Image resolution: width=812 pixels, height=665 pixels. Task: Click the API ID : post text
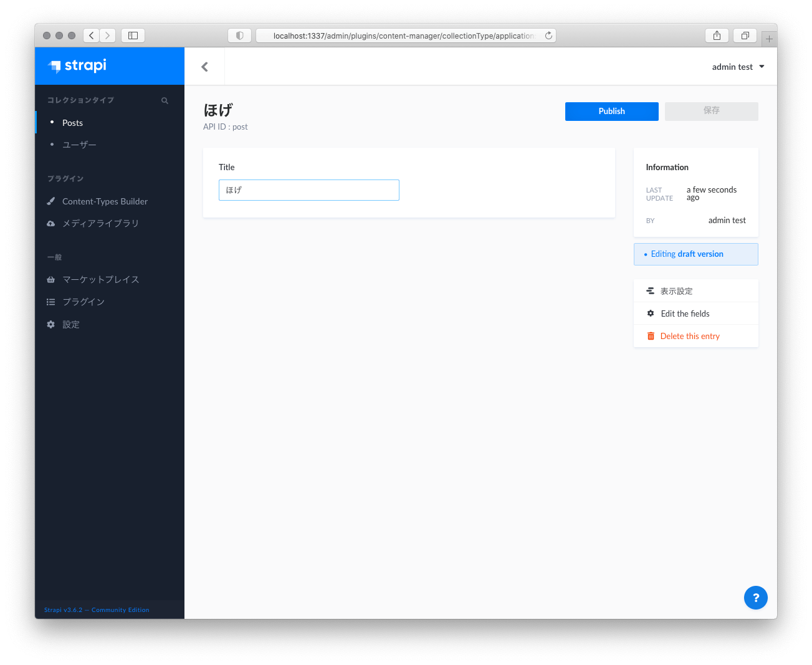point(226,127)
